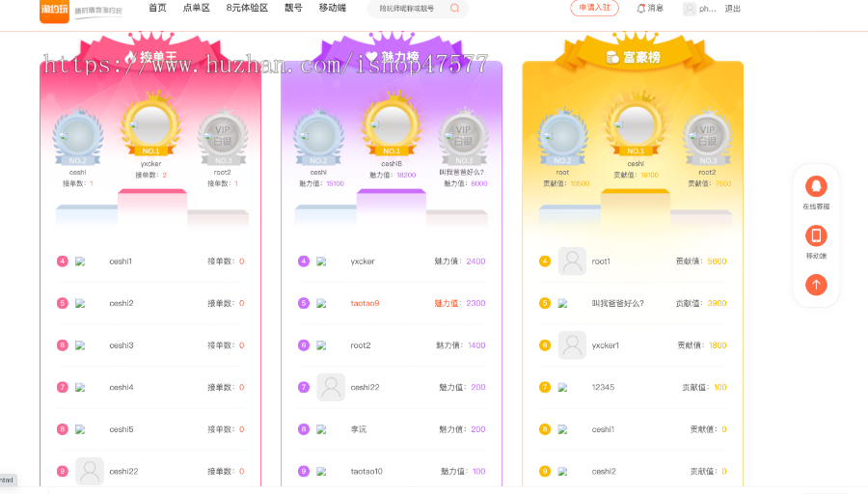Click rank 5 badge beside taotao9
Viewport: 868px width, 494px height.
(x=304, y=304)
